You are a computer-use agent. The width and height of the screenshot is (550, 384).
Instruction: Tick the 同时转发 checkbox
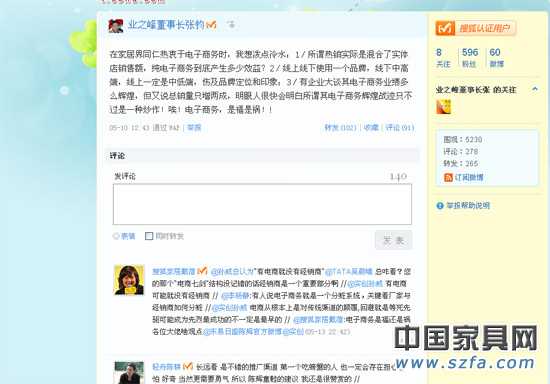[149, 236]
